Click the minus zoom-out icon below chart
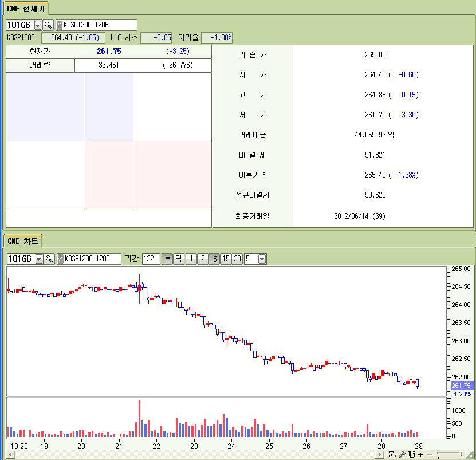The width and height of the screenshot is (476, 460). 430,454
